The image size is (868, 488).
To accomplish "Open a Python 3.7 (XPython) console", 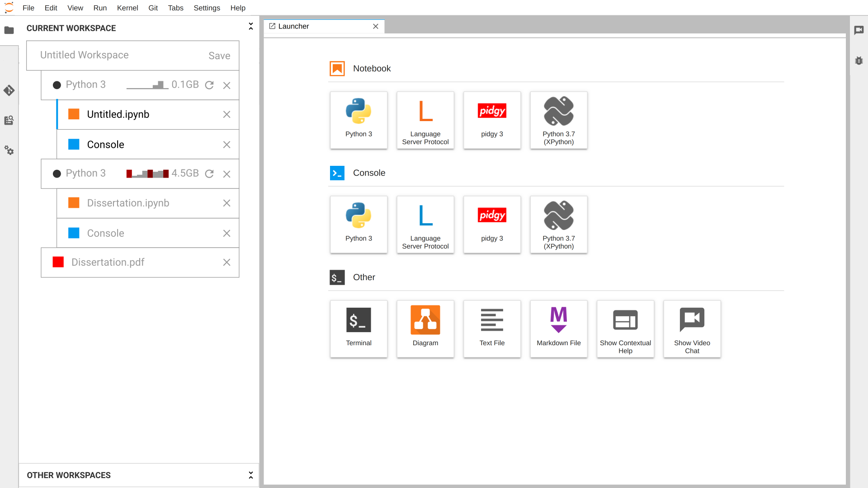I will [558, 225].
